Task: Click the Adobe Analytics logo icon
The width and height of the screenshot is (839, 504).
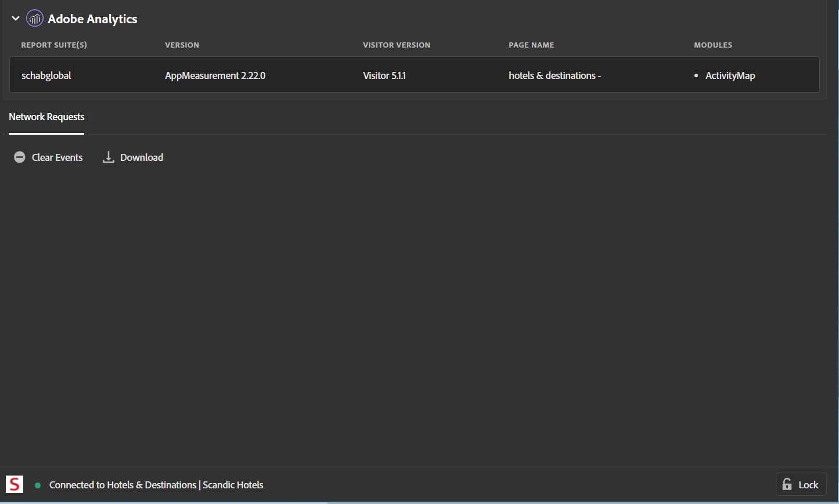Action: click(x=35, y=19)
